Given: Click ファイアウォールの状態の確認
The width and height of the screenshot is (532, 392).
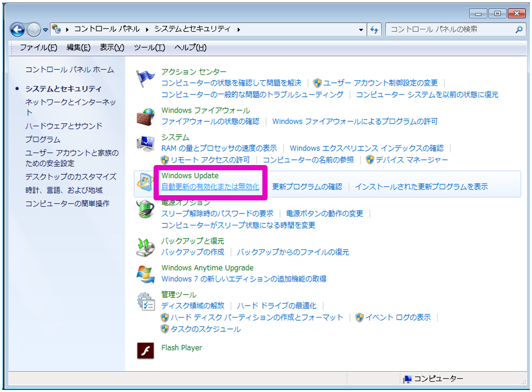Looking at the screenshot, I should pyautogui.click(x=210, y=121).
